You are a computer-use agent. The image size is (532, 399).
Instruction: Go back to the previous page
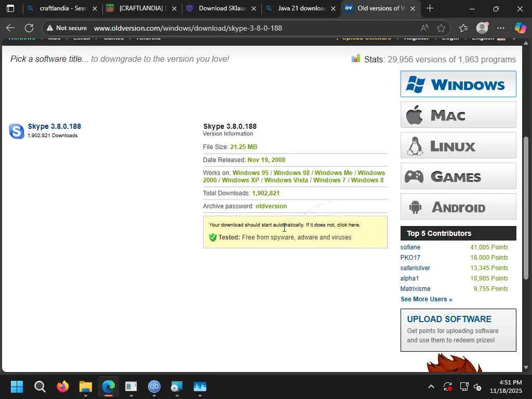pos(10,28)
